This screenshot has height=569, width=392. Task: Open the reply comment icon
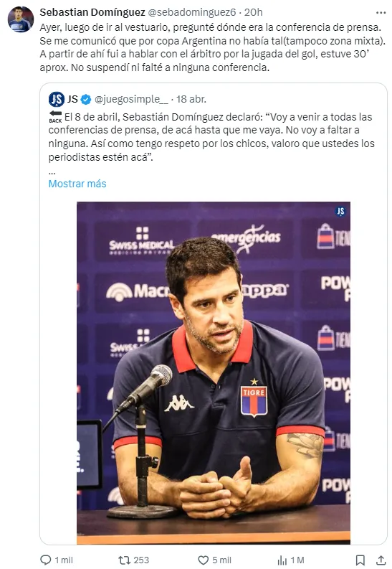click(x=45, y=560)
